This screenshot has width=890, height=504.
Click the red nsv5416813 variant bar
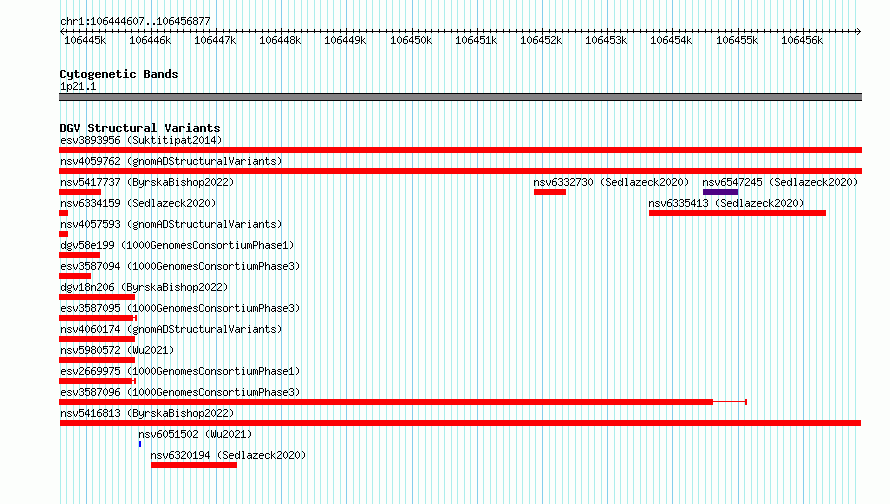(x=460, y=423)
